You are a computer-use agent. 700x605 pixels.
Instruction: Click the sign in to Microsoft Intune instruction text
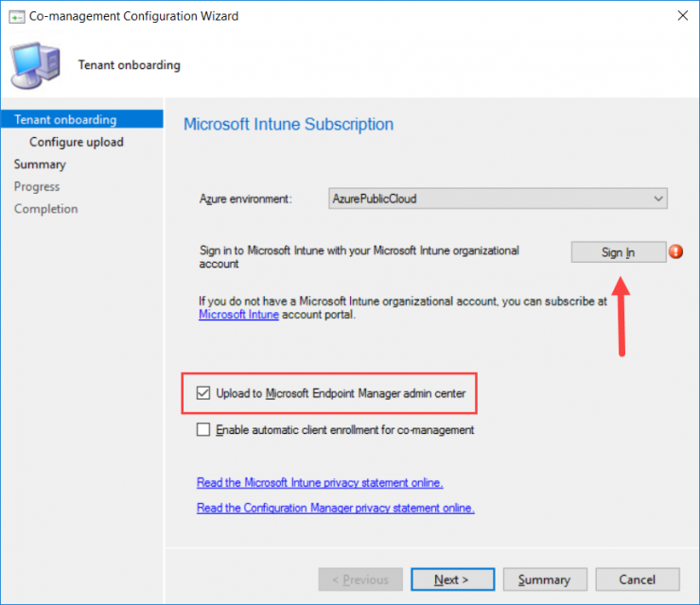359,257
